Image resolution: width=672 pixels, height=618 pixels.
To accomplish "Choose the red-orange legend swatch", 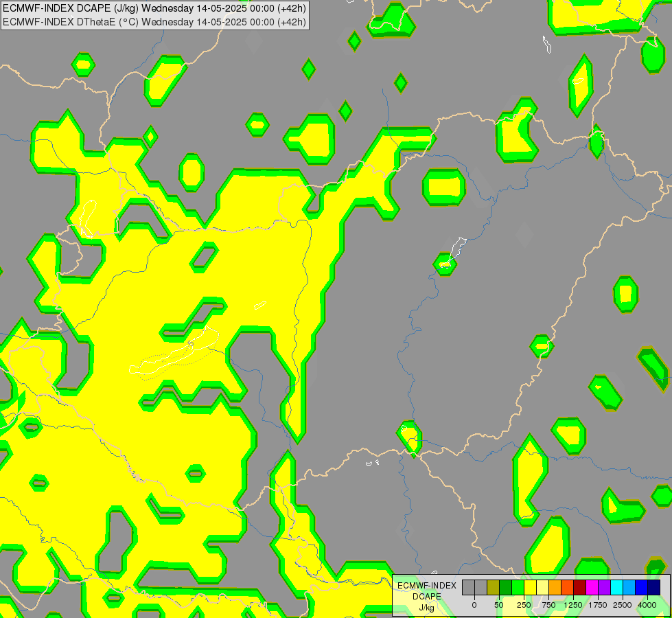I will pos(568,587).
